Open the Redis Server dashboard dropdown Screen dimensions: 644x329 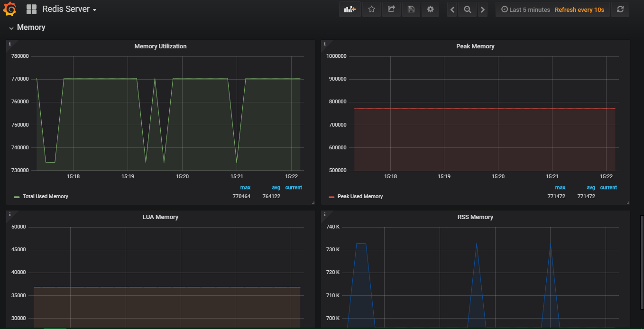tap(69, 9)
